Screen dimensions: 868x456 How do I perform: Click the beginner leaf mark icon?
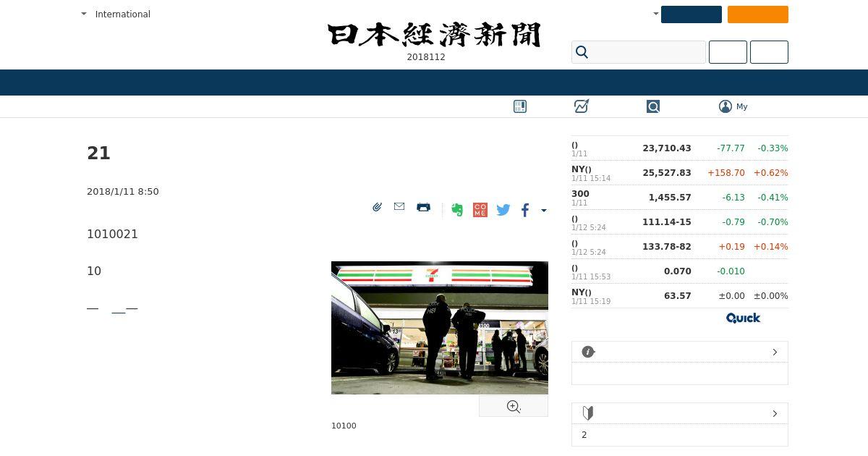pos(588,413)
